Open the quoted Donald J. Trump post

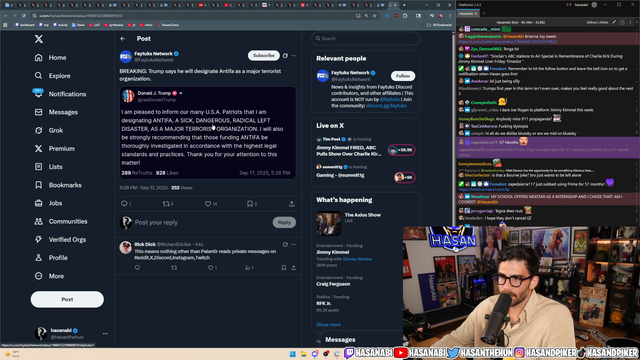click(208, 133)
